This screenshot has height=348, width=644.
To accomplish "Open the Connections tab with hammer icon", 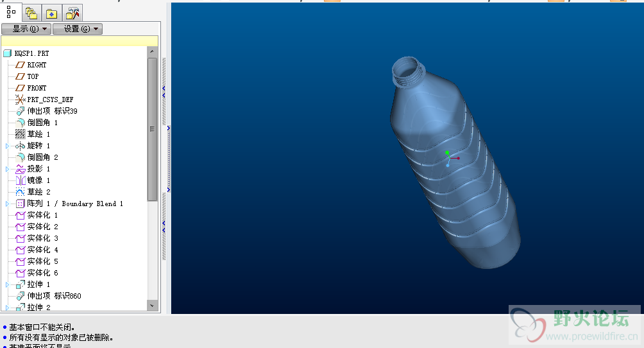I will (72, 13).
